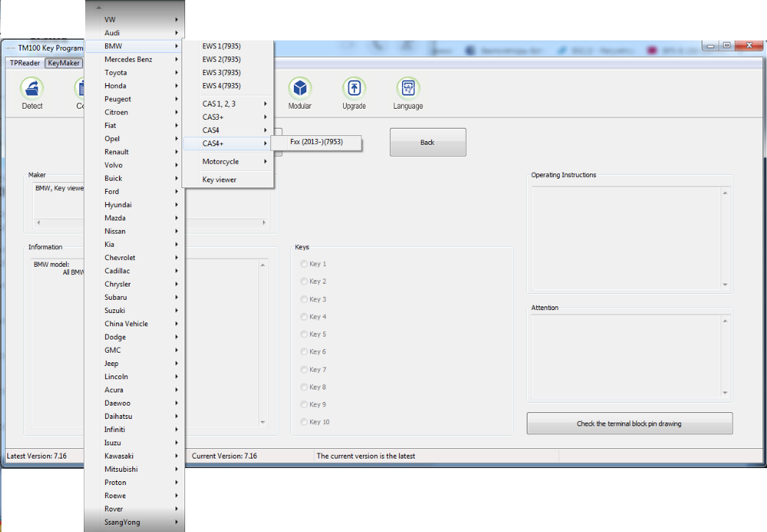Click Check the terminal block pin drawing

click(629, 423)
